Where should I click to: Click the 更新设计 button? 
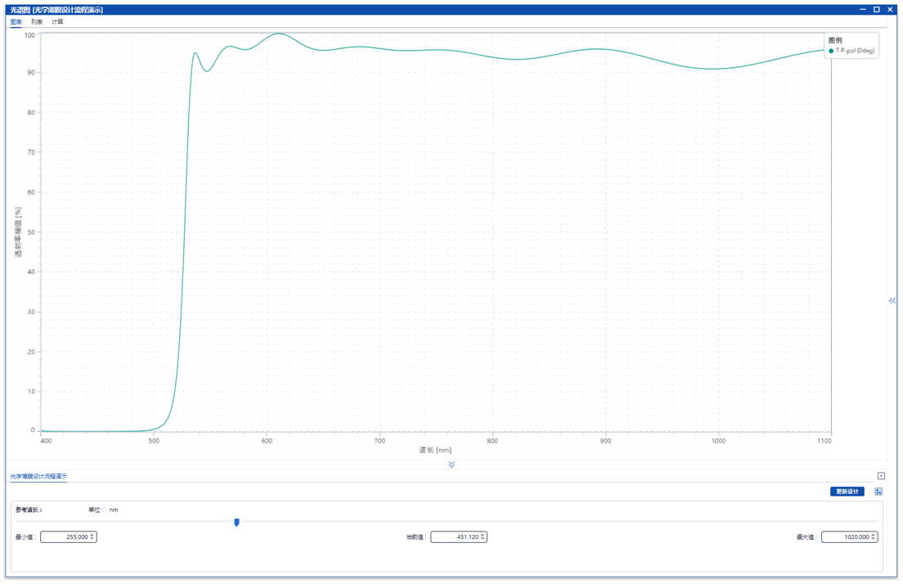[x=847, y=491]
